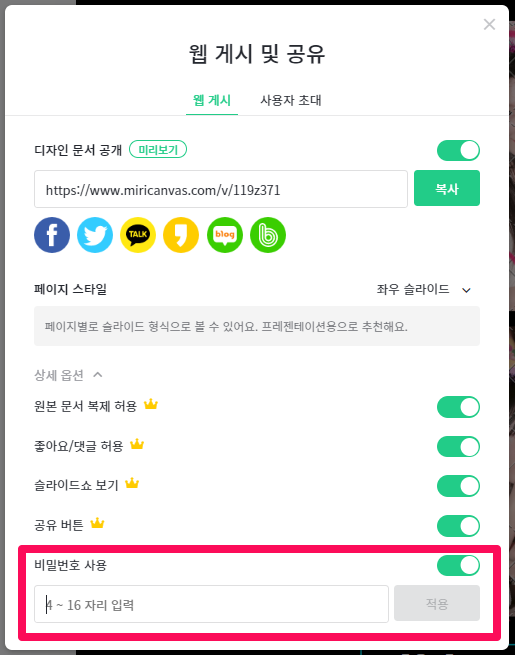Disable the 비밀번호 사용 switch
Viewport: 515px width, 655px height.
[458, 565]
